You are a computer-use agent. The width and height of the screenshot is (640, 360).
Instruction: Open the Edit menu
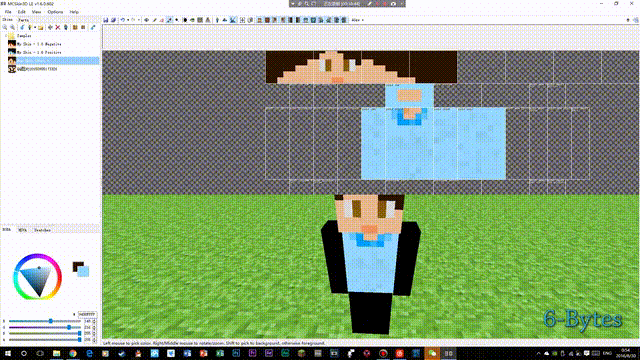tap(21, 12)
